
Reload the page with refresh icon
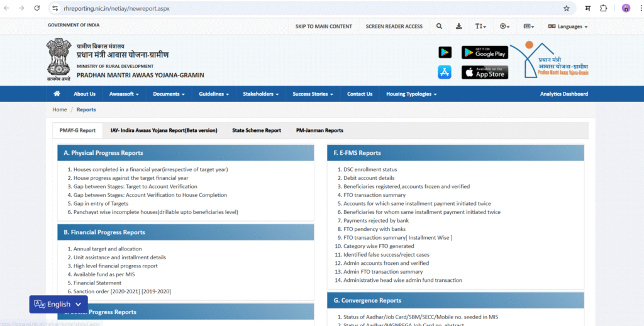point(37,8)
